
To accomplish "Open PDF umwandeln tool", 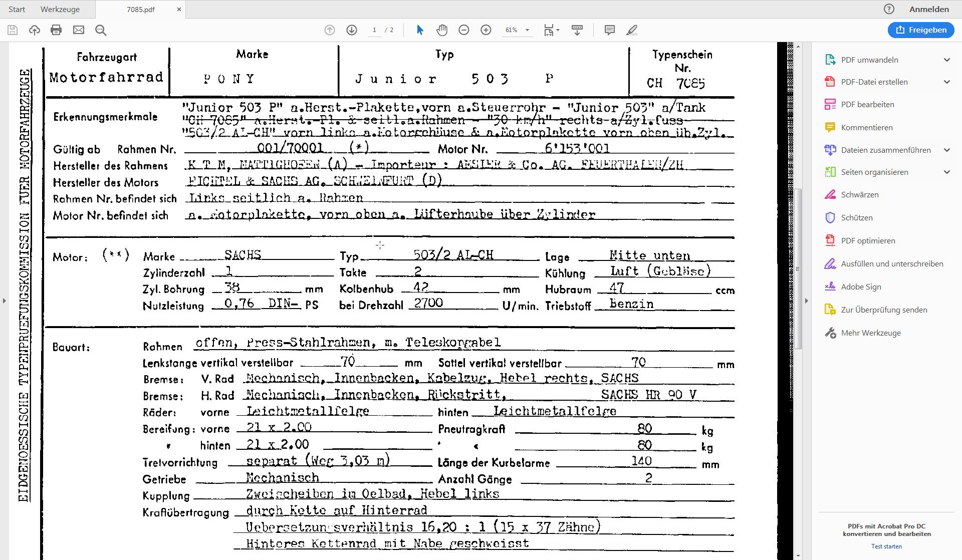I will coord(869,60).
